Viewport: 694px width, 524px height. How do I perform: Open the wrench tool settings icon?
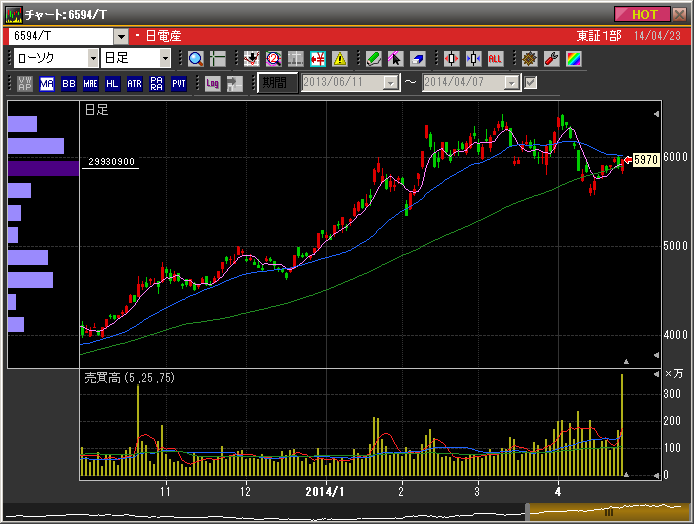(551, 58)
